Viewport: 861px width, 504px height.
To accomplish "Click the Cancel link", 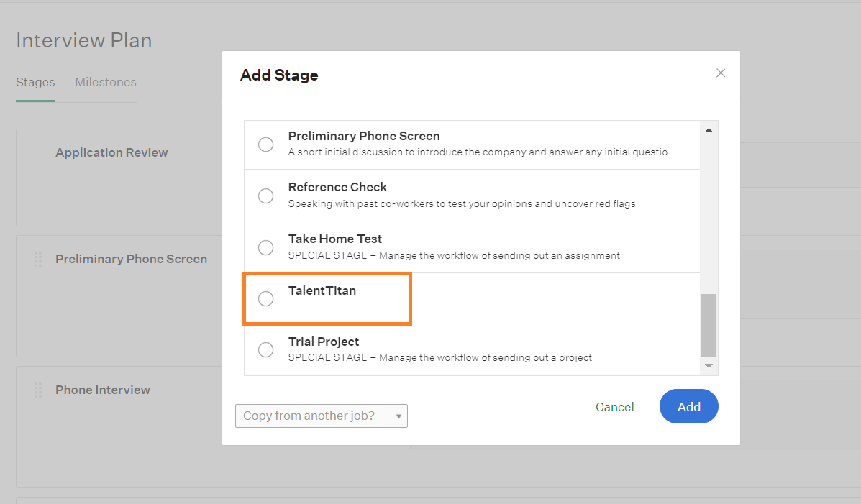I will [614, 407].
